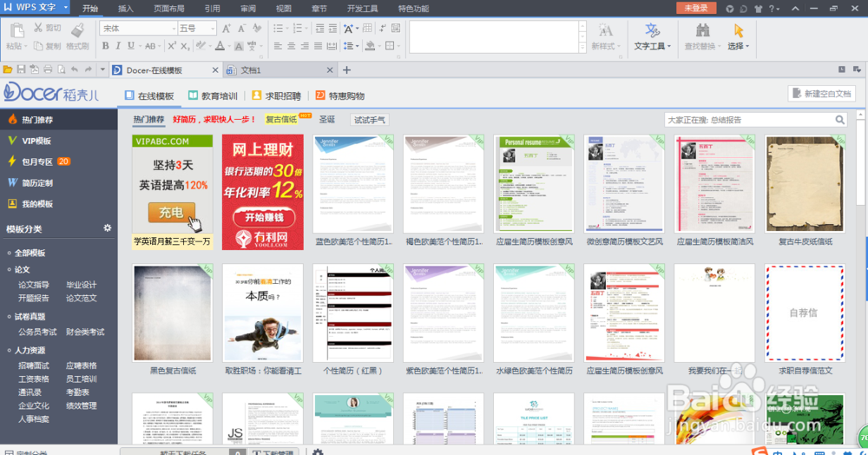Screen dimensions: 868x455
Task: Open template category settings gear (模板分类)
Action: click(x=108, y=228)
